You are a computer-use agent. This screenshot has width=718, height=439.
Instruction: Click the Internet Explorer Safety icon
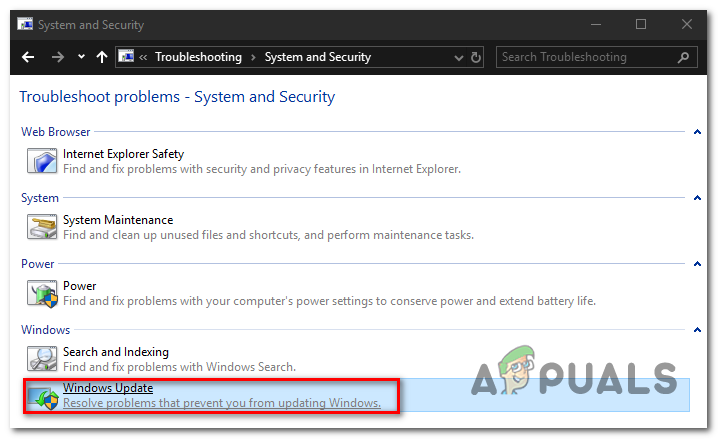coord(41,161)
